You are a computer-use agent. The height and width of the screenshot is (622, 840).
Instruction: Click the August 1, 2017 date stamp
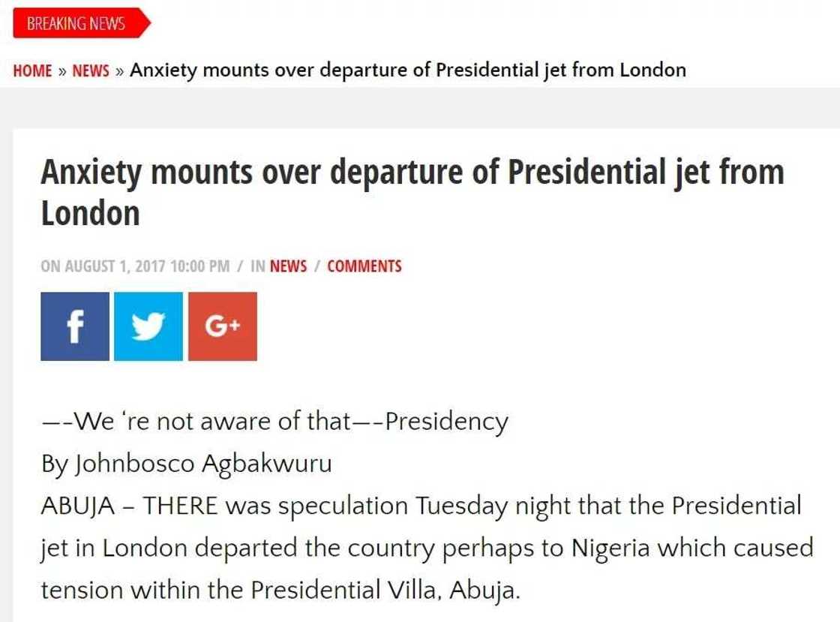point(135,266)
